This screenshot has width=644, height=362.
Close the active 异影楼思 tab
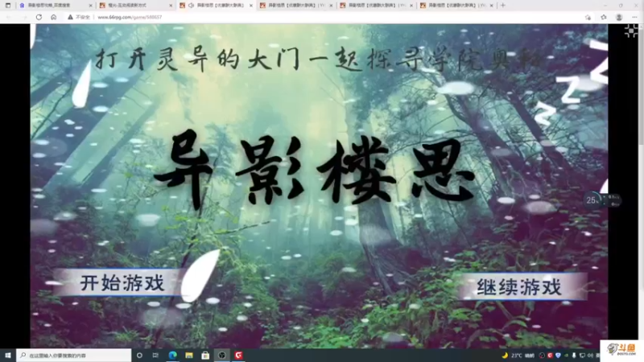pyautogui.click(x=251, y=6)
